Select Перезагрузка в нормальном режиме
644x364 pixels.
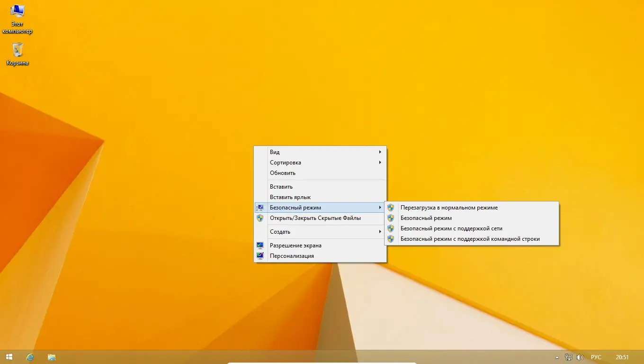click(472, 208)
